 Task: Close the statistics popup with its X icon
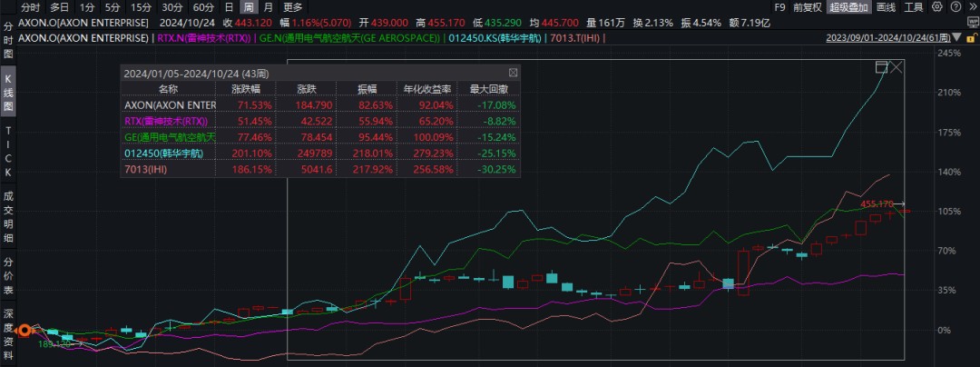(x=513, y=73)
